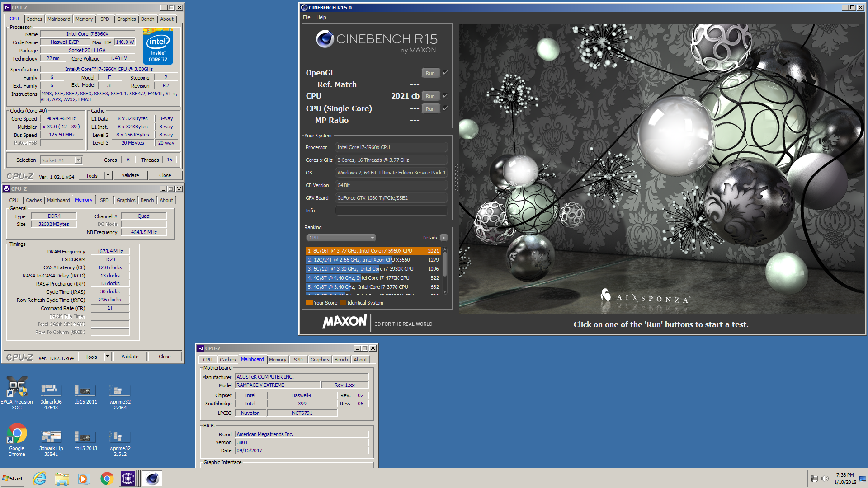Toggle OpenGL test checkbox
This screenshot has height=488, width=868.
pos(445,72)
